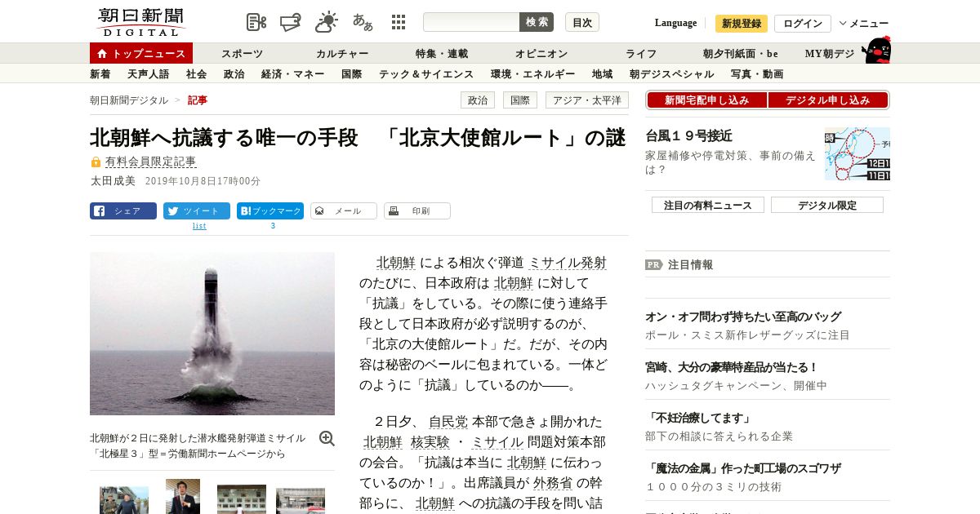Screen dimensions: 980x514
Task: Open the grid apps menu icon
Action: tap(399, 22)
